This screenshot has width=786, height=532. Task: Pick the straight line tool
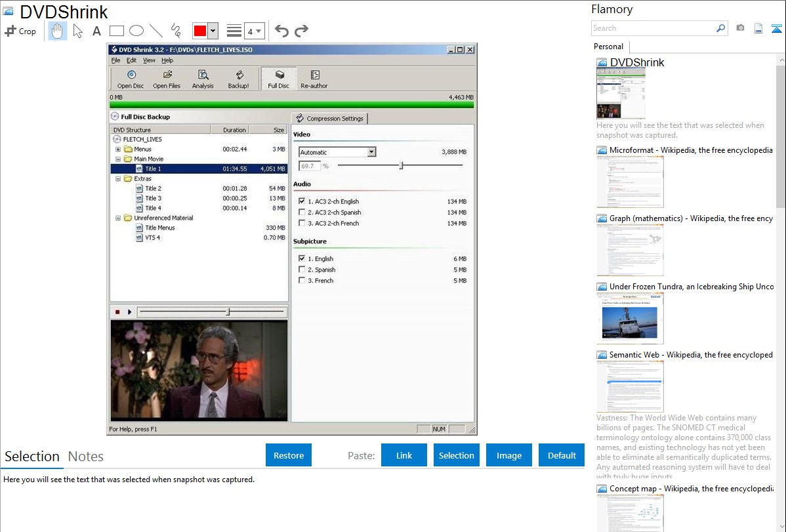click(x=156, y=31)
